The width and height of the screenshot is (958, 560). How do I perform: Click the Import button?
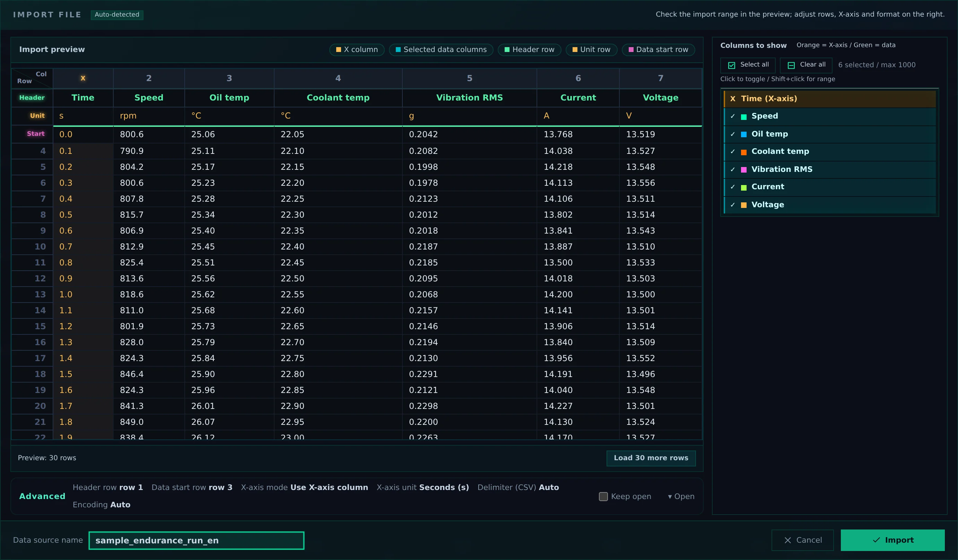click(x=892, y=540)
